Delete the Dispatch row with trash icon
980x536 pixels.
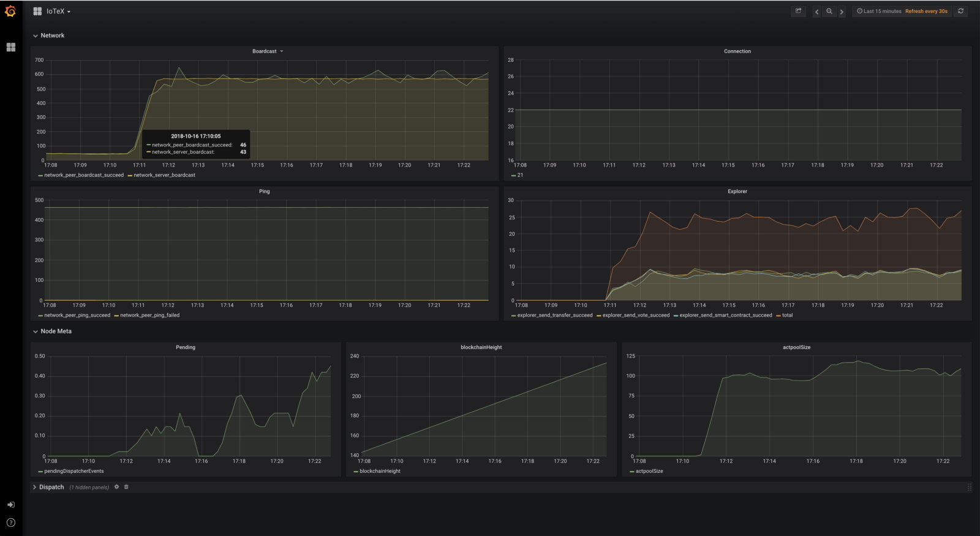coord(126,487)
